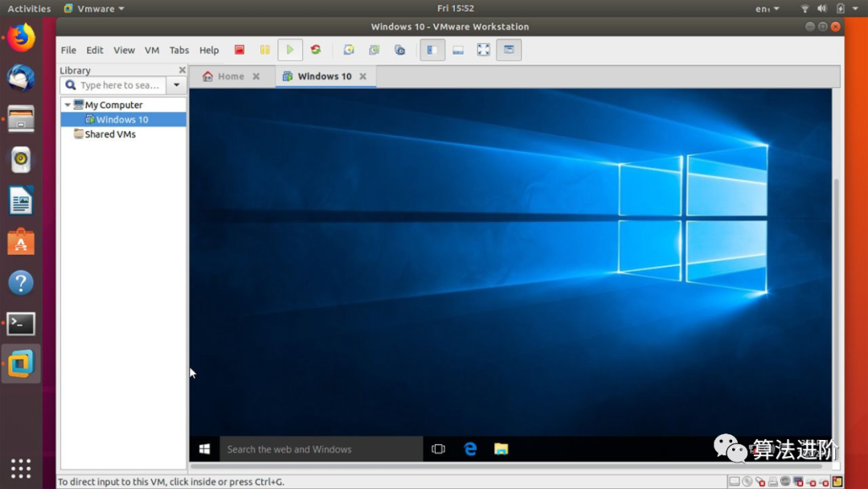The height and width of the screenshot is (489, 868).
Task: Open the View menu
Action: pos(124,50)
